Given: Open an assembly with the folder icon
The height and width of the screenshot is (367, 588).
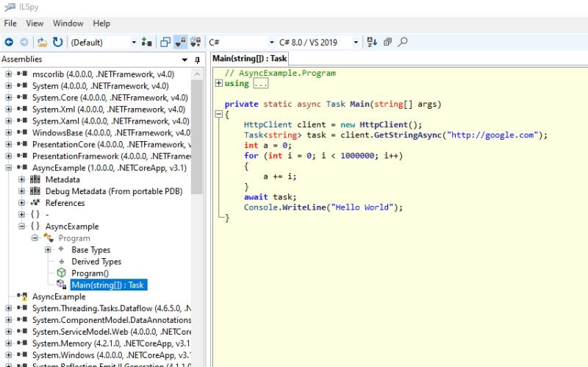Looking at the screenshot, I should click(x=42, y=42).
